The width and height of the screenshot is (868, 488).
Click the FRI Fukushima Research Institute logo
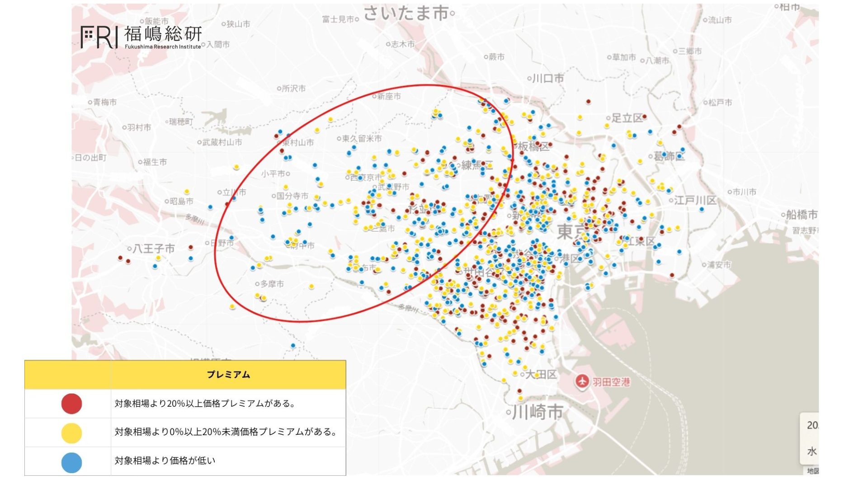point(141,37)
